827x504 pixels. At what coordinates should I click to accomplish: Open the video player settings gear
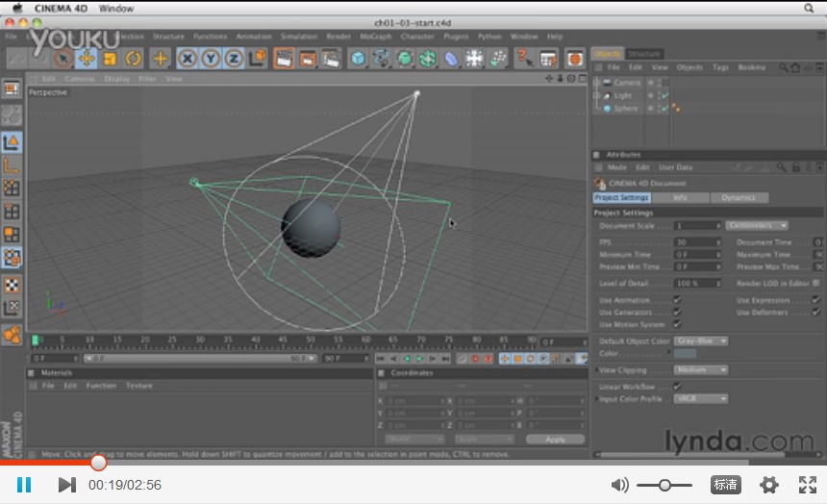pos(768,485)
